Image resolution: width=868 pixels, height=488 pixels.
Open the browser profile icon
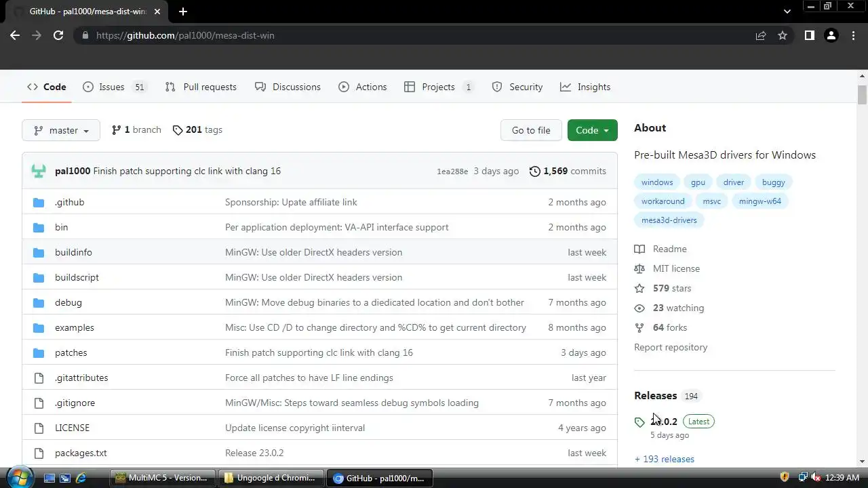coord(831,35)
